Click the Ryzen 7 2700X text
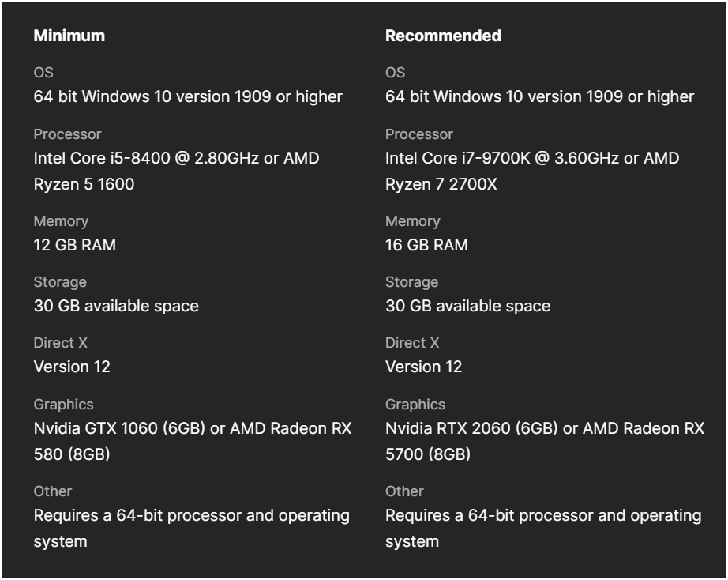Screen dimensions: 728x580 pyautogui.click(x=441, y=184)
